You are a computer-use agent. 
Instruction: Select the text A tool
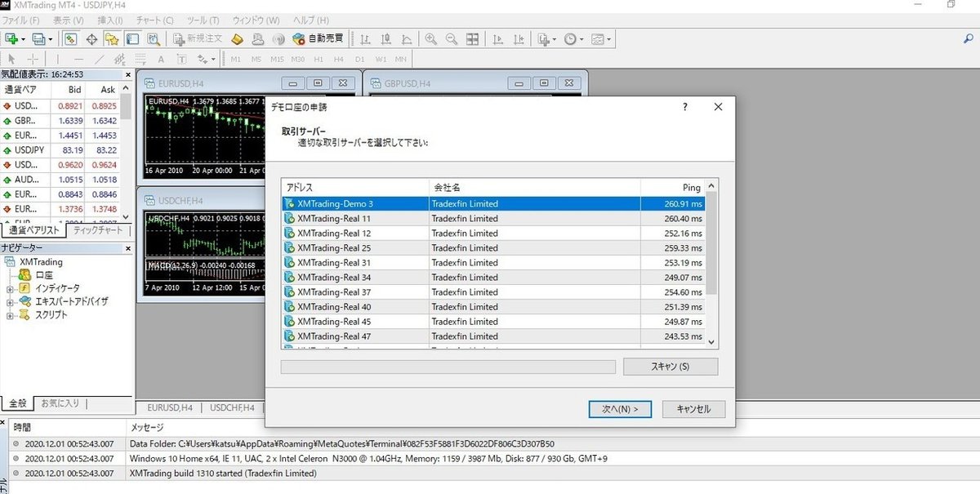click(161, 59)
